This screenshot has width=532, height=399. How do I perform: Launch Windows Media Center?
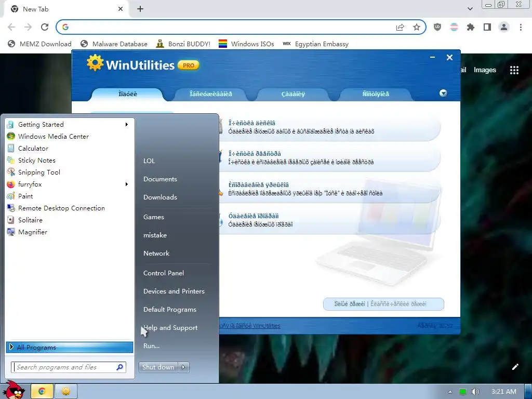[x=69, y=137]
